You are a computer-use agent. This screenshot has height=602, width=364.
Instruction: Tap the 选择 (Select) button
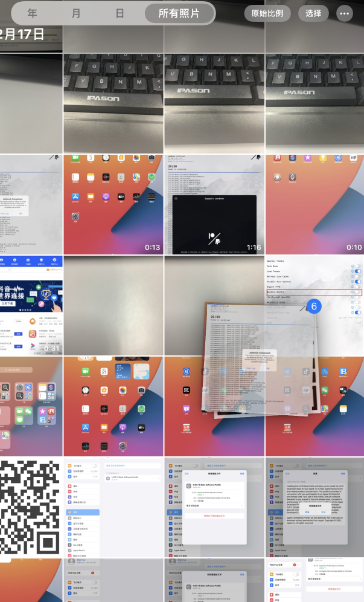[313, 13]
